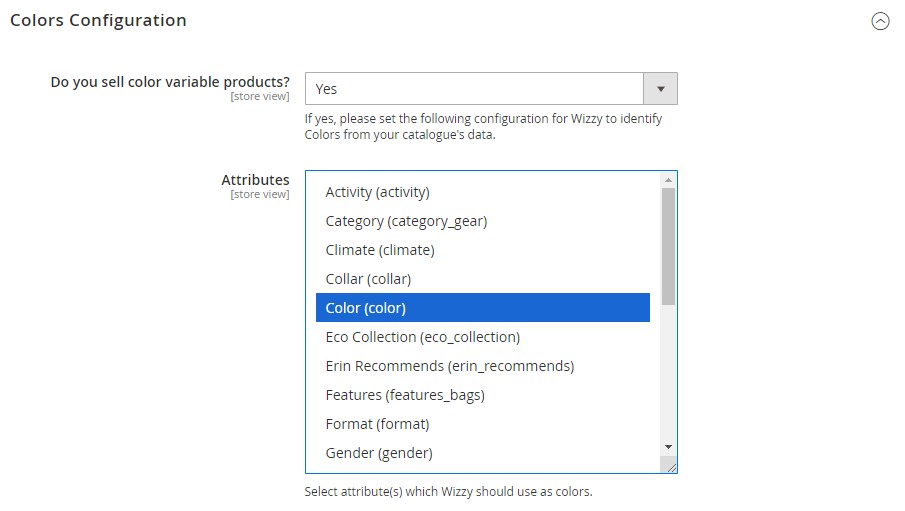Pick the Collar (collar) option
Viewport: 905px width, 511px height.
(x=368, y=279)
